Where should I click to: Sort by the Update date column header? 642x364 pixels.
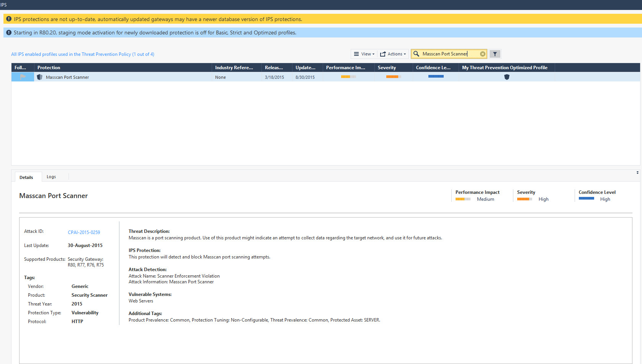click(x=307, y=67)
